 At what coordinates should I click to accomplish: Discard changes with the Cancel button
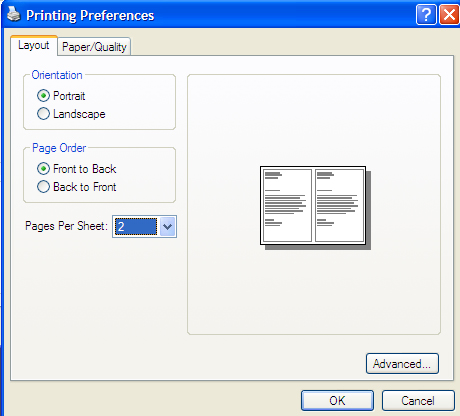pyautogui.click(x=418, y=401)
